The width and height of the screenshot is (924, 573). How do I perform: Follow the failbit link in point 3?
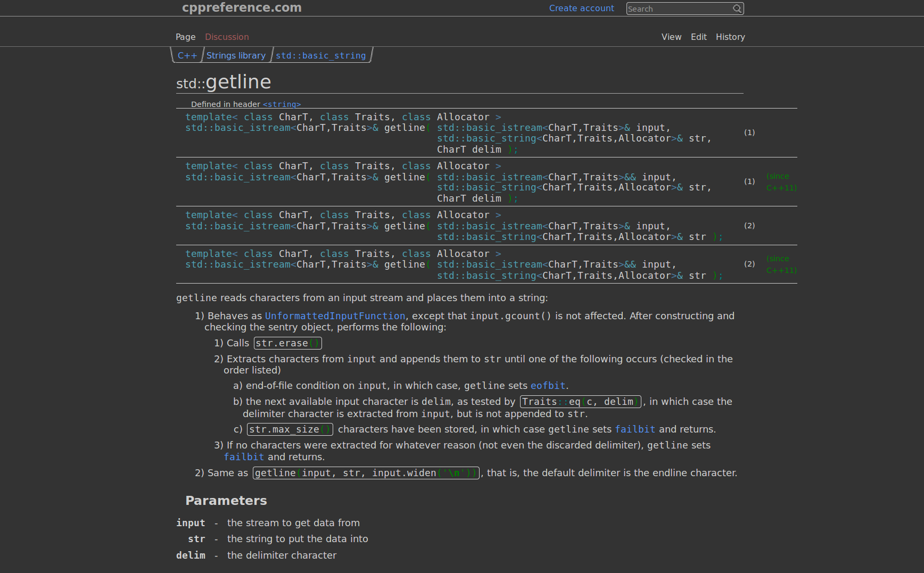coord(244,456)
